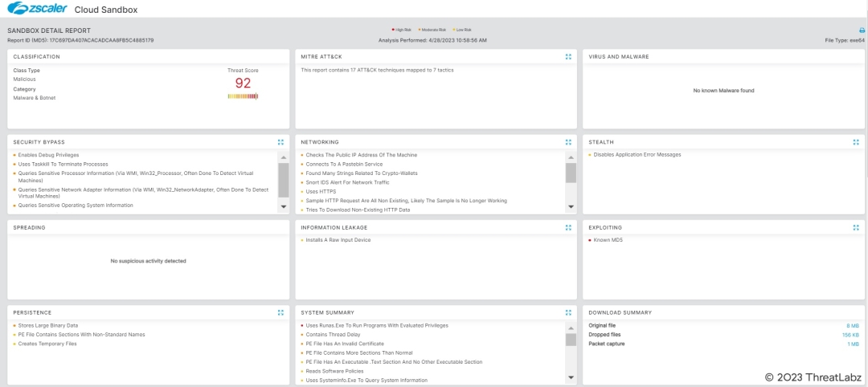Expand the Security Bypass panel to full view

[280, 142]
